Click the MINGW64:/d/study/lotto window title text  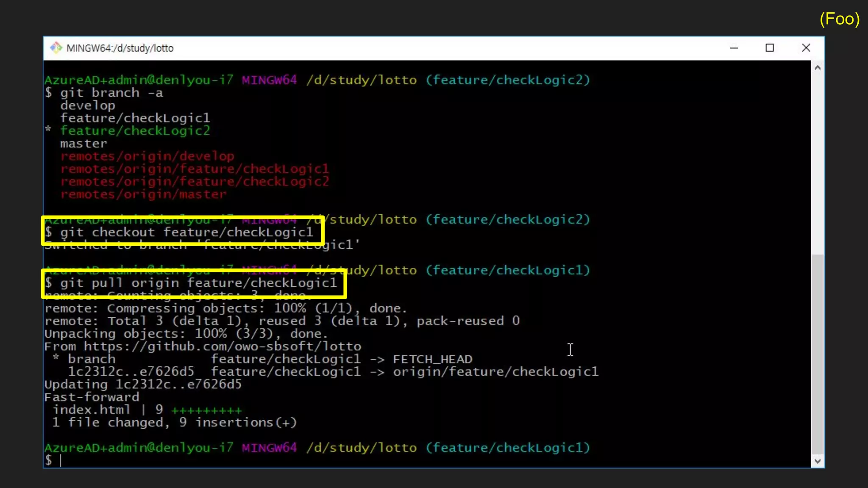click(120, 48)
